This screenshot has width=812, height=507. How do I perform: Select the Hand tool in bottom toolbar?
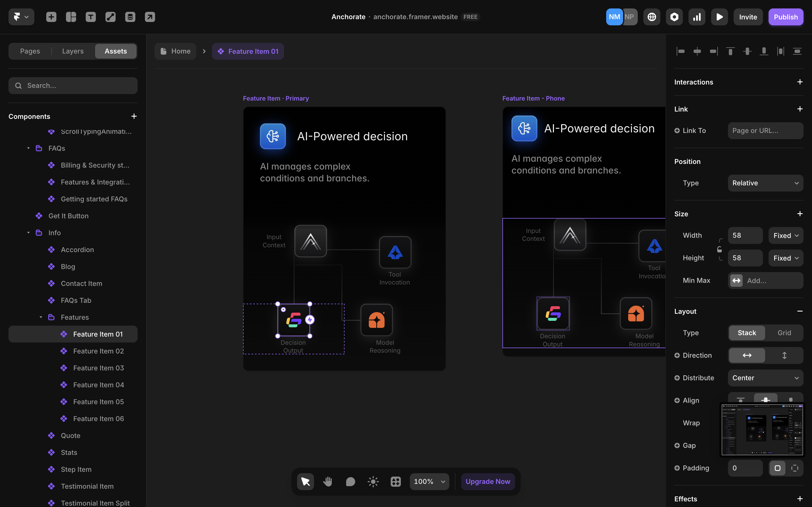[x=328, y=482]
